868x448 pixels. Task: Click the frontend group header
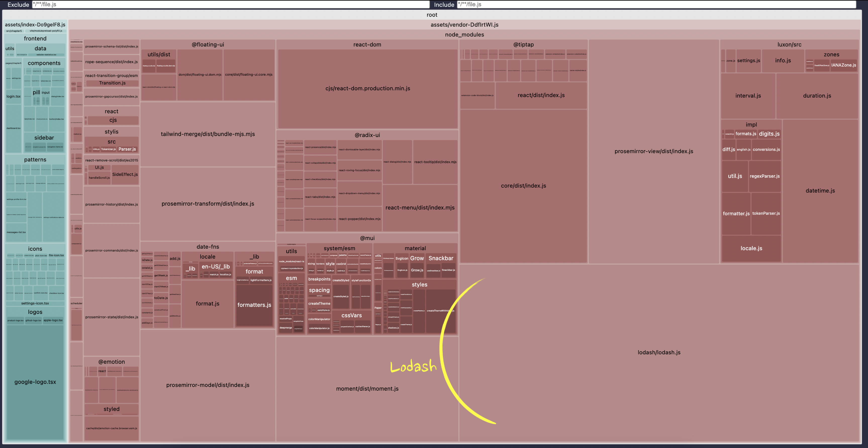click(x=35, y=38)
